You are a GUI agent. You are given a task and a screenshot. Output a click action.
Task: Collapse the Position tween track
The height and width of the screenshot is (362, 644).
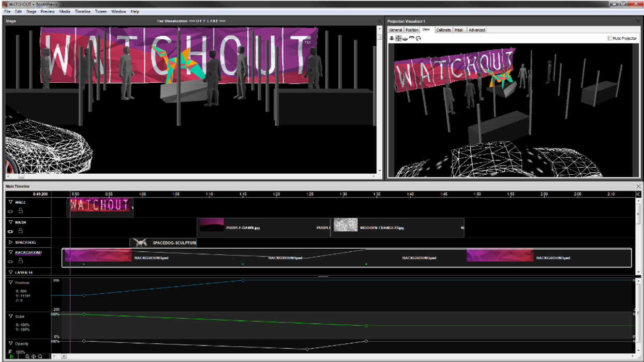tap(10, 283)
